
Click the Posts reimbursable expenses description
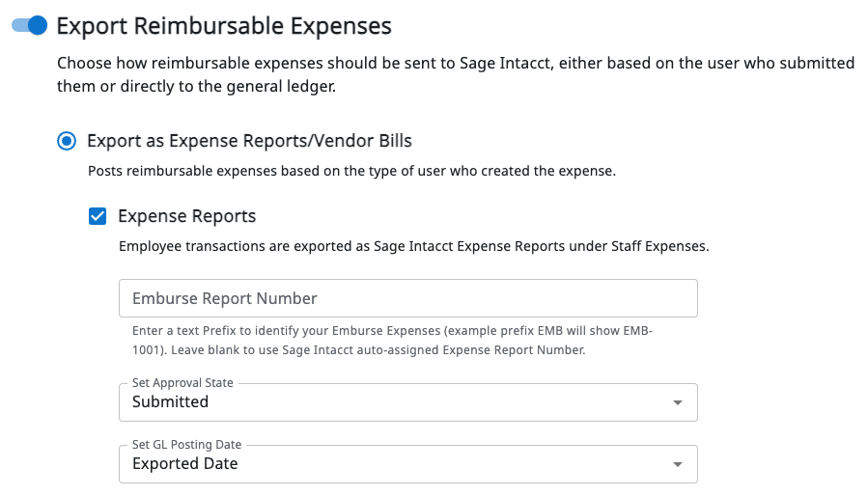tap(351, 172)
